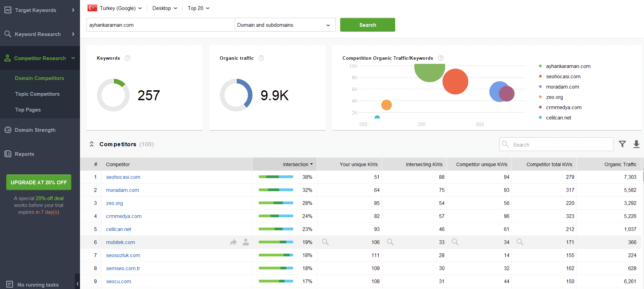Click the search box magnifier icon

click(x=505, y=144)
